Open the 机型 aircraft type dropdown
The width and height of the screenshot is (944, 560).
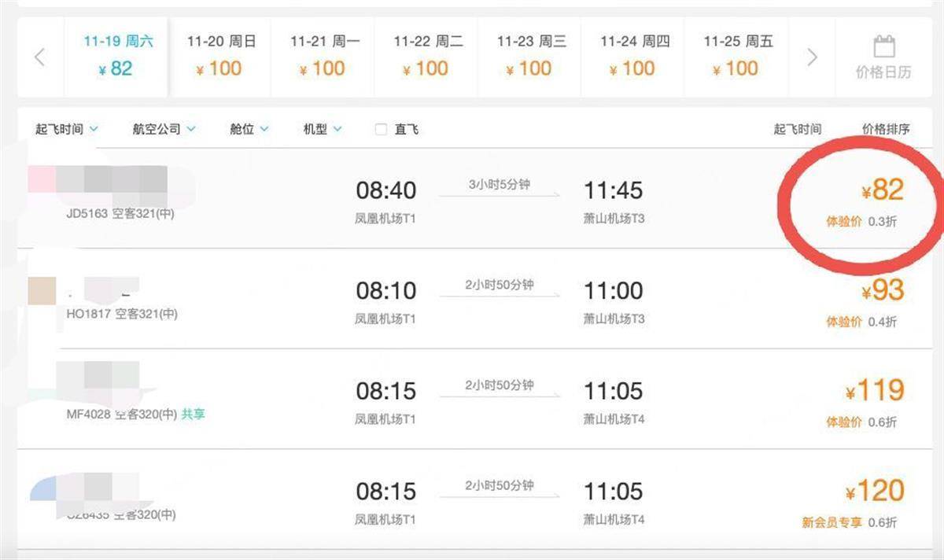[323, 129]
